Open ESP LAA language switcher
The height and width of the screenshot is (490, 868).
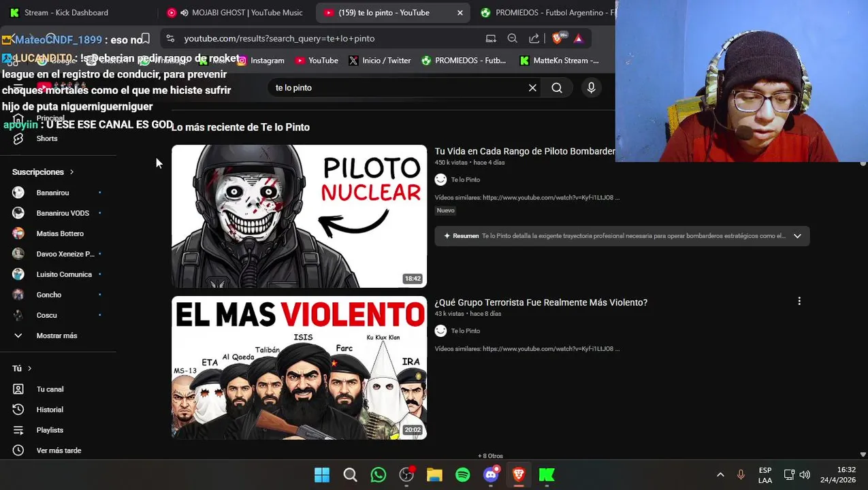(x=765, y=475)
